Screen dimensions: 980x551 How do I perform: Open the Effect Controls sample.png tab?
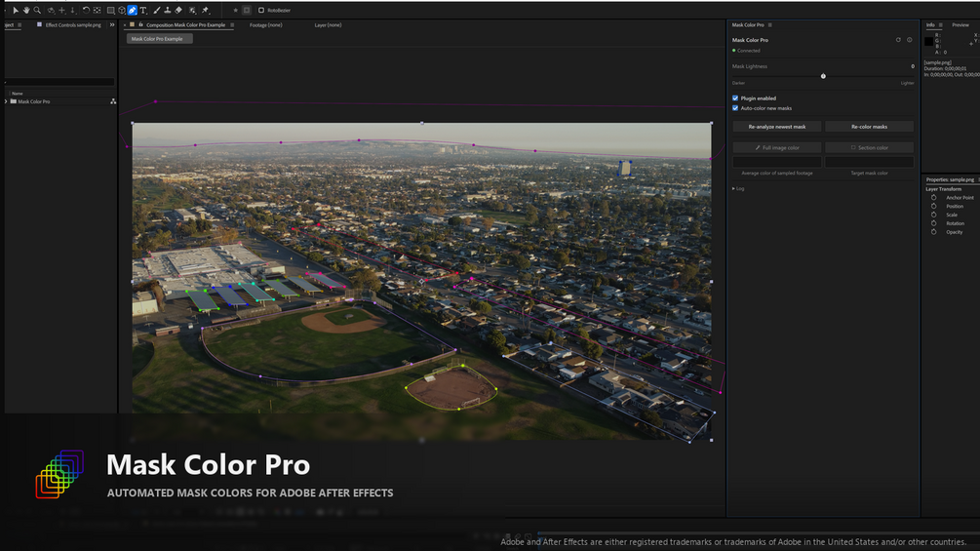72,25
